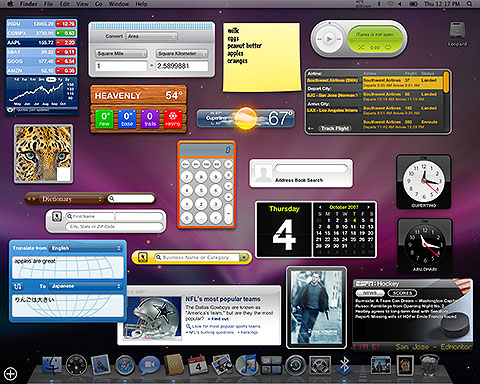Open iChat from the Dock
Image resolution: width=480 pixels, height=384 pixels.
click(x=149, y=366)
